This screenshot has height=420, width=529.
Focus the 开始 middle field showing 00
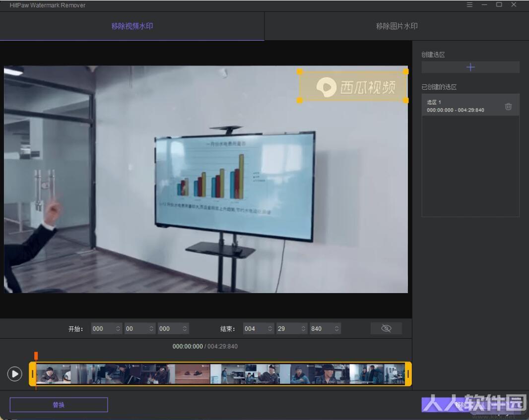(139, 329)
